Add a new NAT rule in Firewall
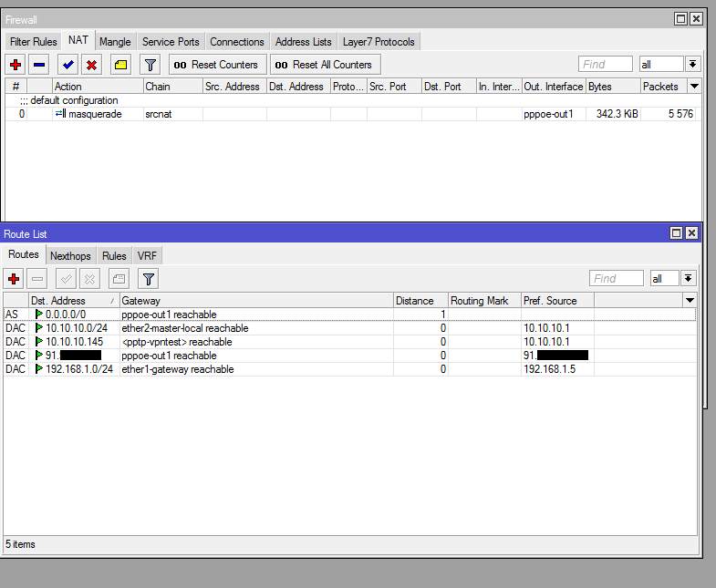The height and width of the screenshot is (588, 716). pos(16,65)
